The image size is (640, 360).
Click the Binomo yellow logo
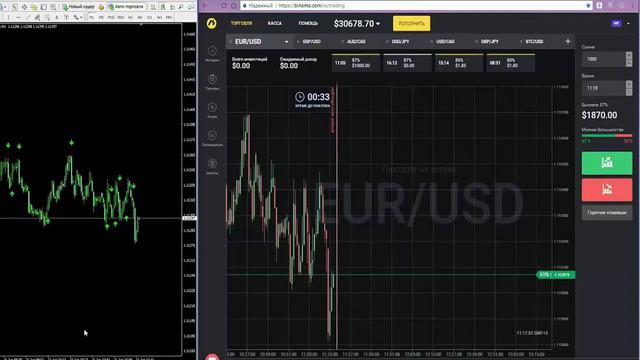click(x=211, y=23)
